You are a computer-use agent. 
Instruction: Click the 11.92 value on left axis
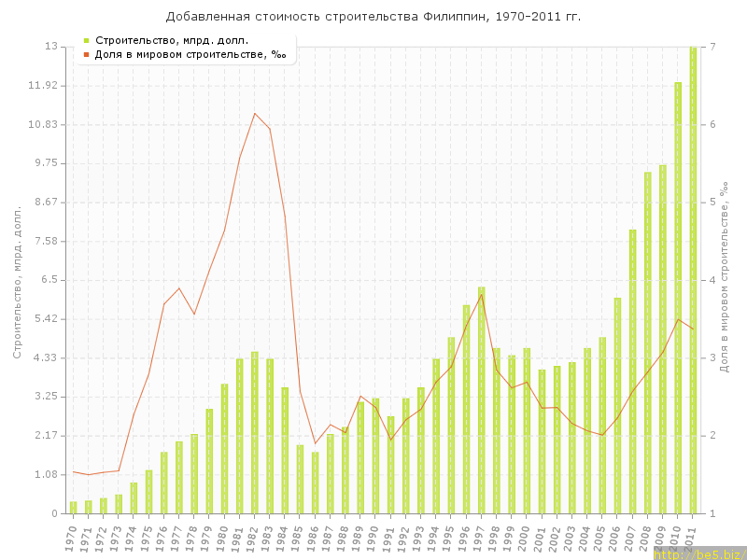44,85
